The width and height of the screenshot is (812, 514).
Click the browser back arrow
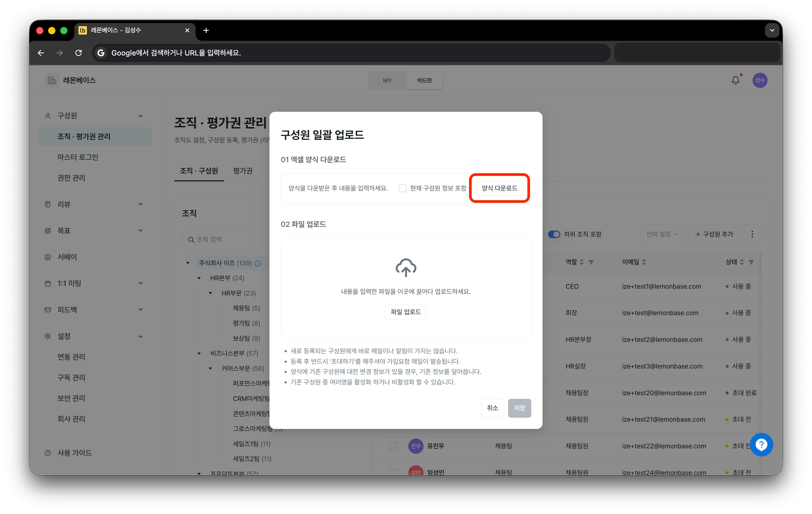(41, 53)
